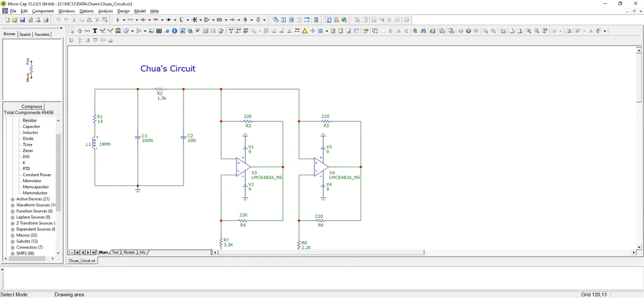The image size is (644, 298).
Task: Click the cascade windows icon
Action: (x=275, y=20)
